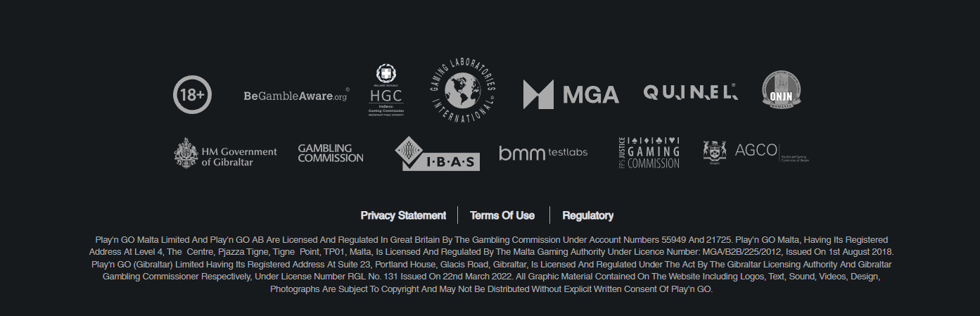
Task: Select the Gaming Laboratories International globe logo
Action: click(463, 90)
